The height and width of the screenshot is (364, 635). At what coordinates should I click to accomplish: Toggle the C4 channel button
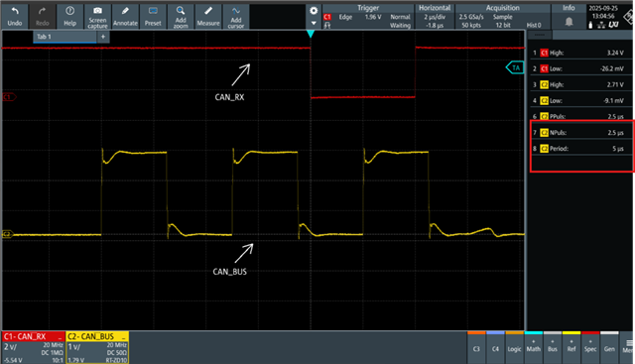click(x=495, y=347)
